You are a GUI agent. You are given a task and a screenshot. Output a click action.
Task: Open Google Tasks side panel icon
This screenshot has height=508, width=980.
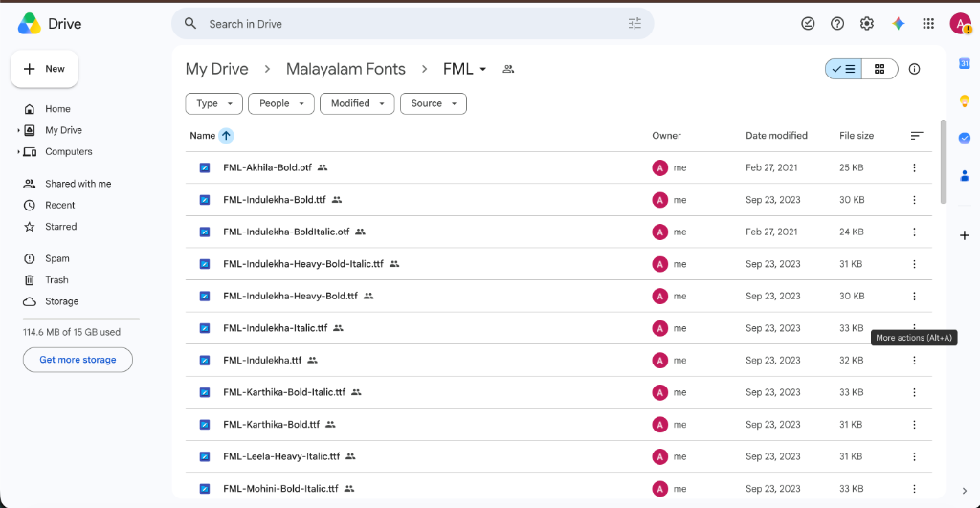coord(965,138)
